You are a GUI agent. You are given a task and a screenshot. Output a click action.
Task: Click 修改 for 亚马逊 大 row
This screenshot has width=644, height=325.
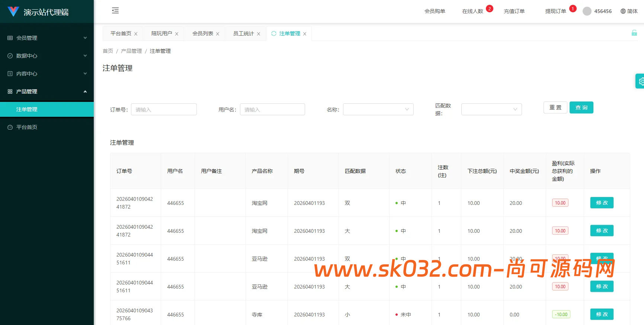[x=602, y=286]
